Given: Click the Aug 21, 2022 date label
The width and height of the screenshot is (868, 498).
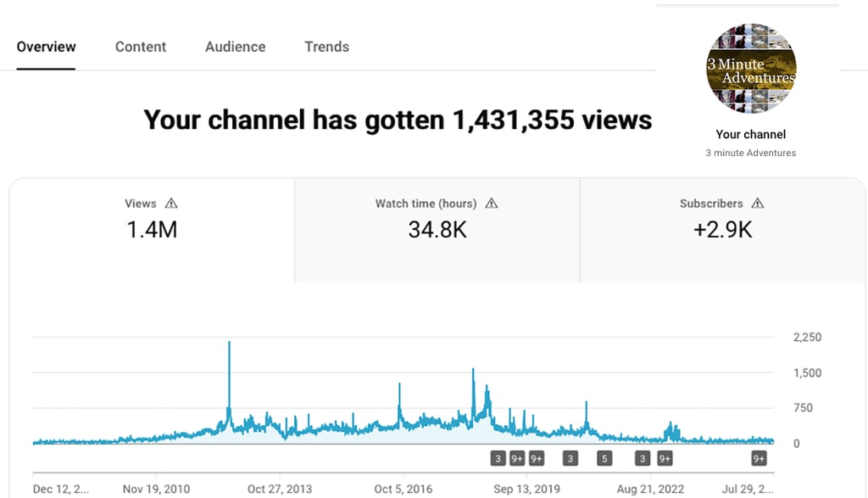Looking at the screenshot, I should [650, 490].
